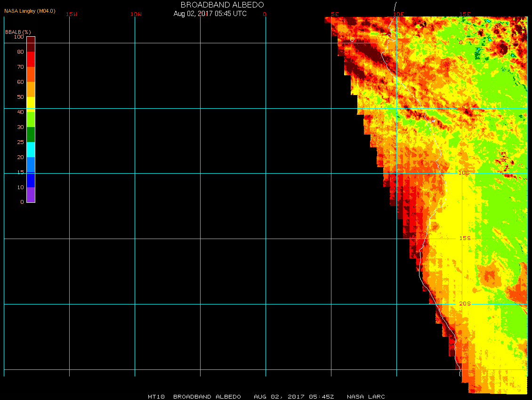Screen dimensions: 532x400
Task: Click legend value '60'
Action: coord(21,82)
